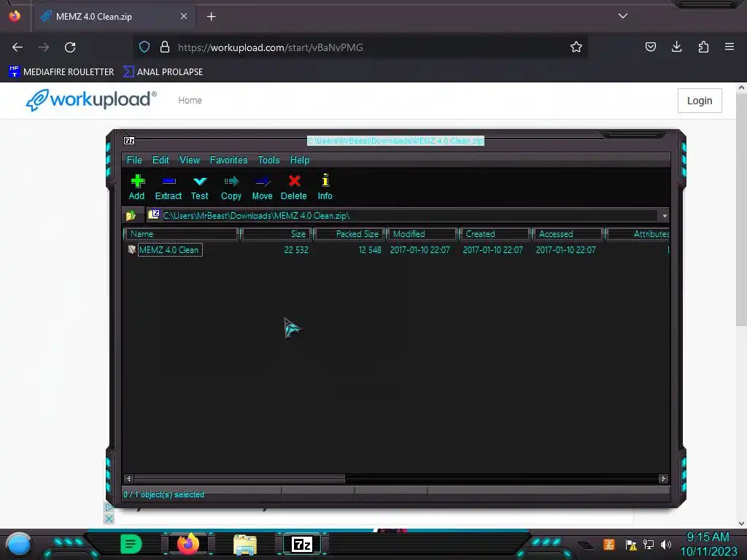Sort by Size column header
The image size is (747, 560).
(276, 234)
